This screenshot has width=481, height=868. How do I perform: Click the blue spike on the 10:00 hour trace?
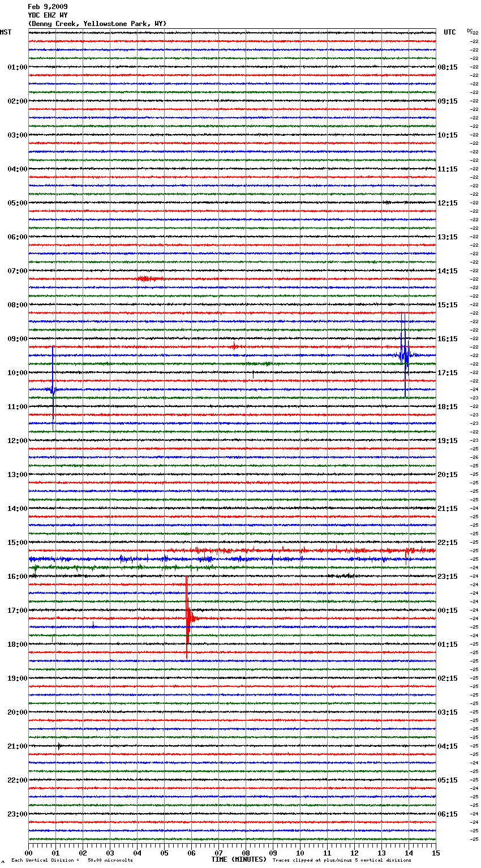click(x=53, y=388)
